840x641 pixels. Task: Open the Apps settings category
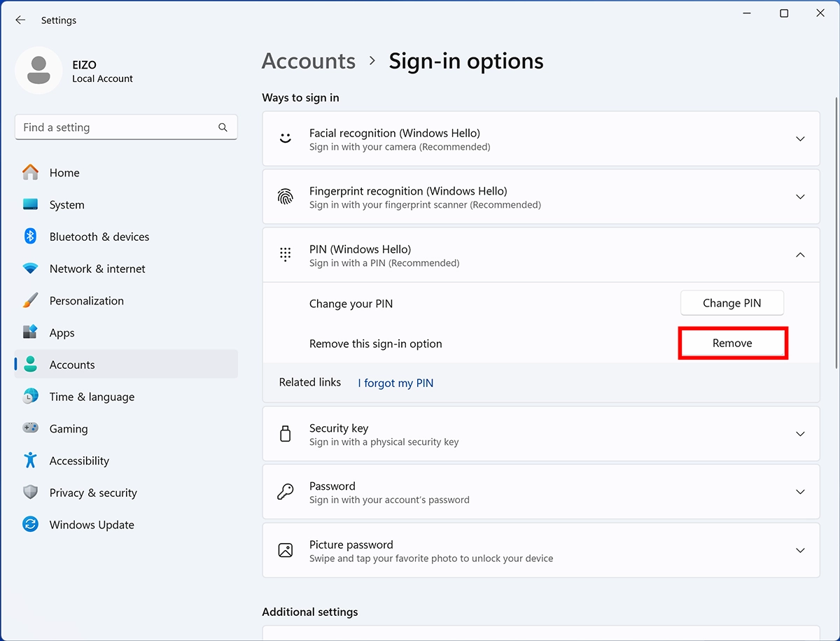(126, 333)
